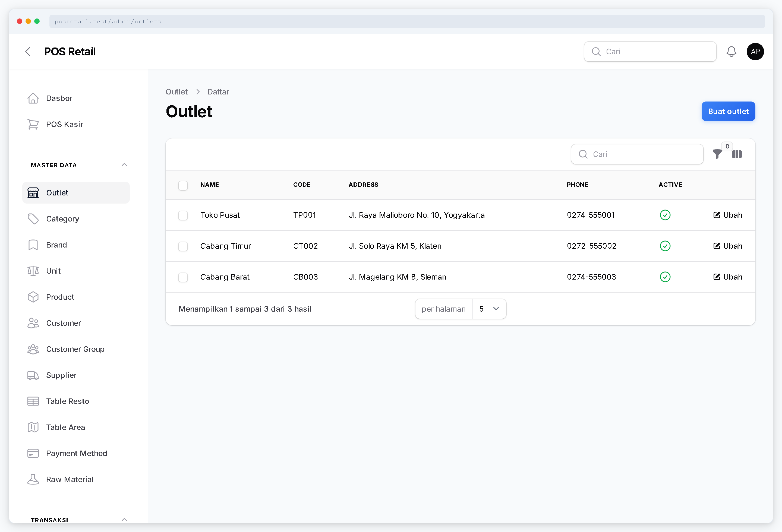Click the Category tag icon

(33, 219)
